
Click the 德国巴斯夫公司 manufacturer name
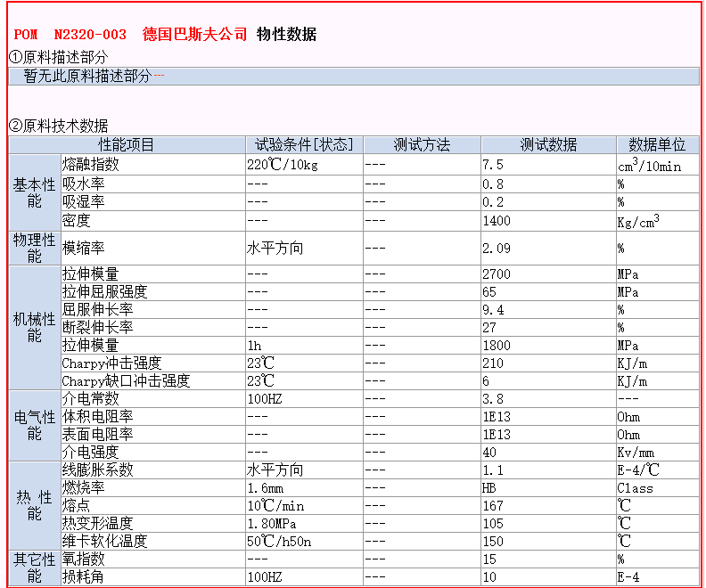195,35
